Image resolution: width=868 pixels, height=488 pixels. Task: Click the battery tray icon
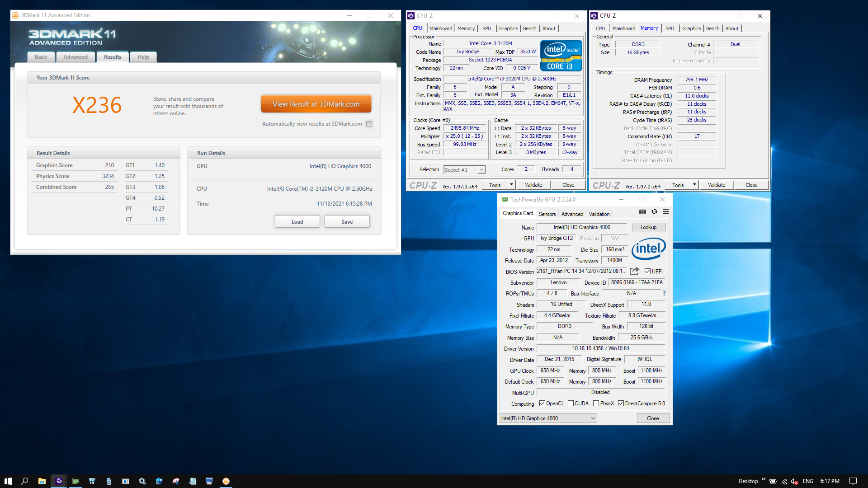pos(773,481)
